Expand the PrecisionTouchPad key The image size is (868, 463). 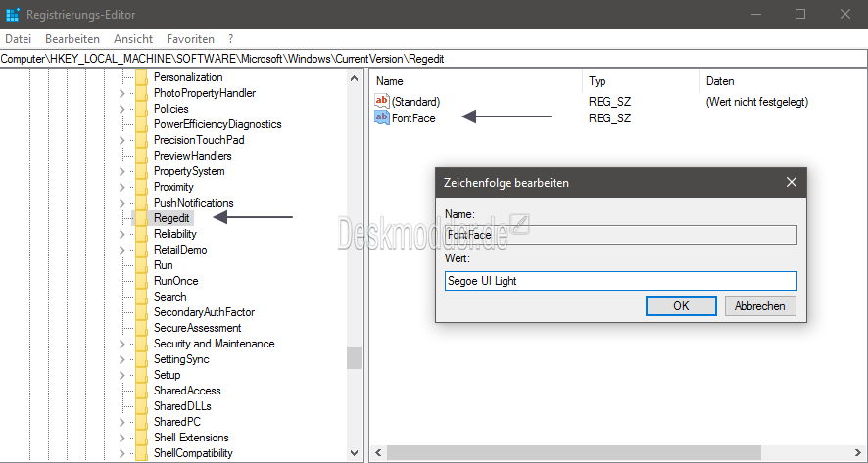point(121,140)
